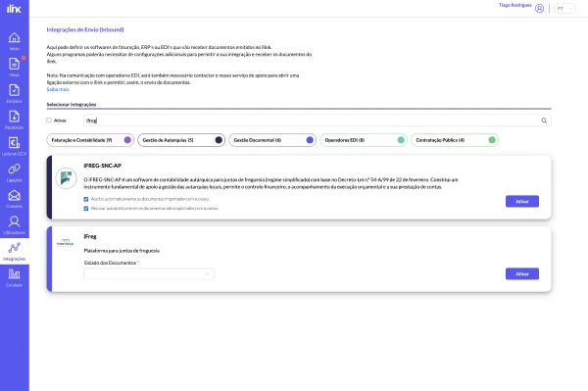Open Novo document icon with red badge

tap(15, 67)
